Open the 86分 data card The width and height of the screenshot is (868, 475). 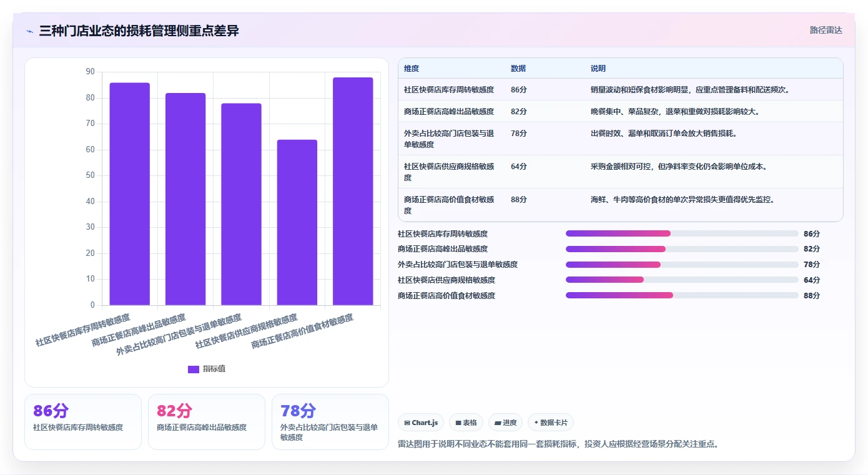(83, 421)
